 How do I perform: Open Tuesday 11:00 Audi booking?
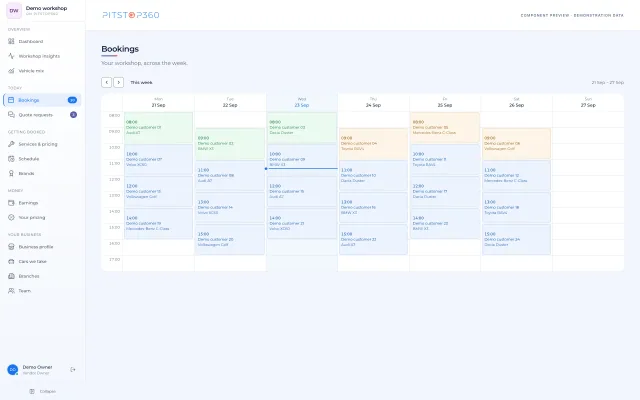pos(230,176)
